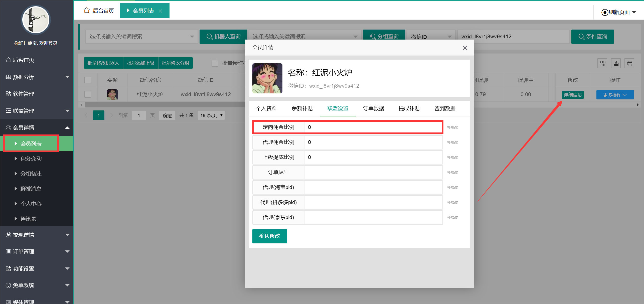Switch to the 余额补贴 tab
This screenshot has width=644, height=304.
click(x=302, y=108)
